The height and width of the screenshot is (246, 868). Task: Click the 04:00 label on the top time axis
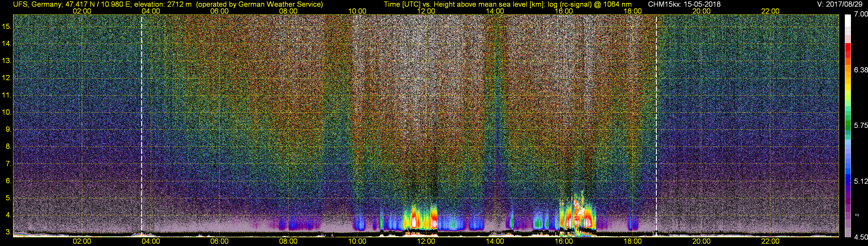[151, 11]
